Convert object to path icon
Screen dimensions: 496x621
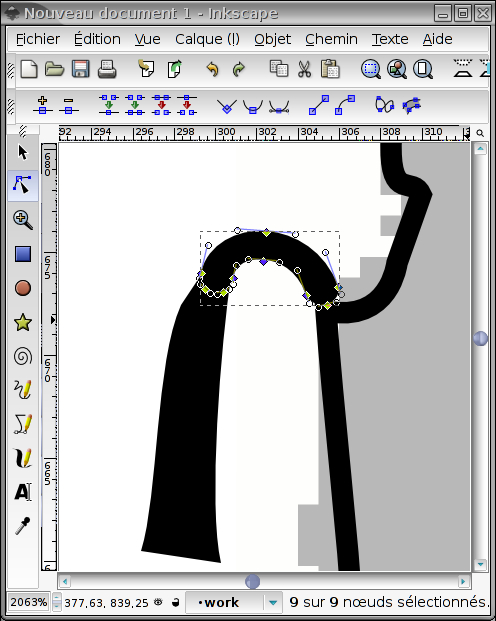point(384,105)
